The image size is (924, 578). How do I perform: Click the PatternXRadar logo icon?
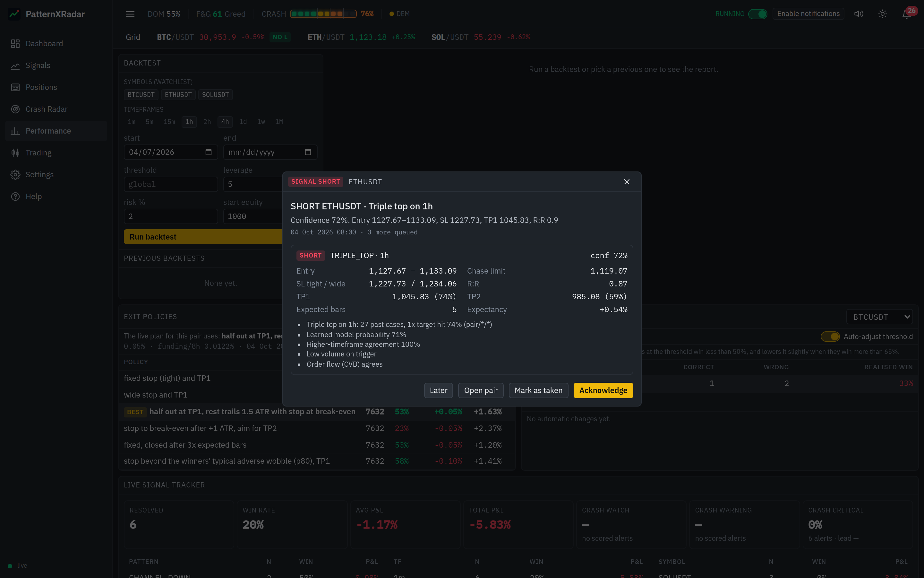click(x=14, y=14)
